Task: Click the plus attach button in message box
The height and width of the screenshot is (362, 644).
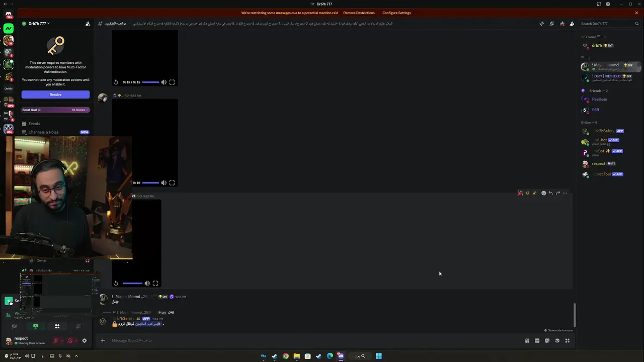Action: 103,340
